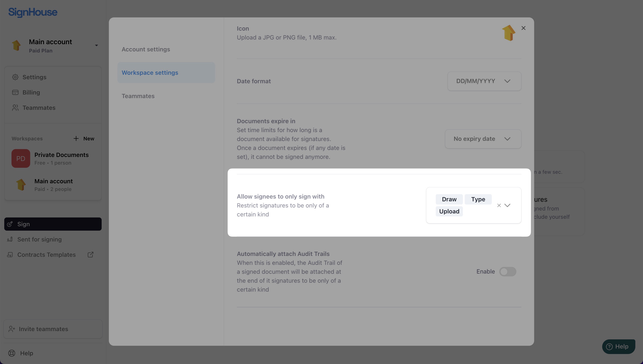Expand the signature type options chevron
The height and width of the screenshot is (364, 643).
507,205
